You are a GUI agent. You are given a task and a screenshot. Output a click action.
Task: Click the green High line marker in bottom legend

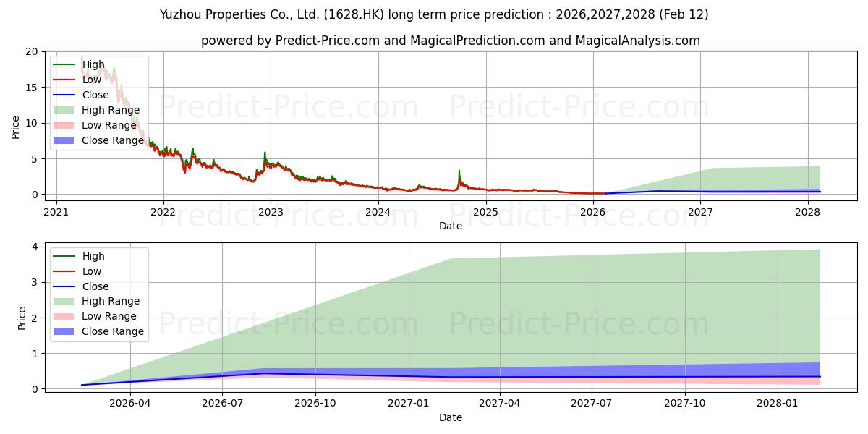coord(65,256)
